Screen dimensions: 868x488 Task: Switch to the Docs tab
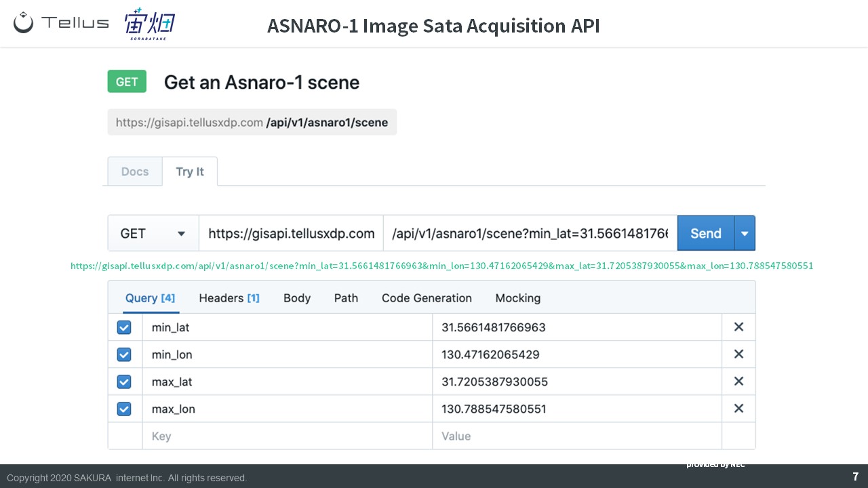(135, 171)
